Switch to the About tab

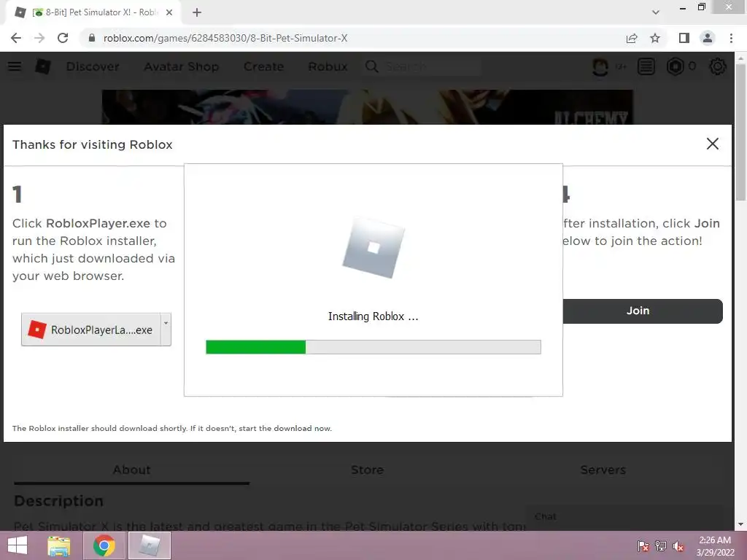point(131,470)
